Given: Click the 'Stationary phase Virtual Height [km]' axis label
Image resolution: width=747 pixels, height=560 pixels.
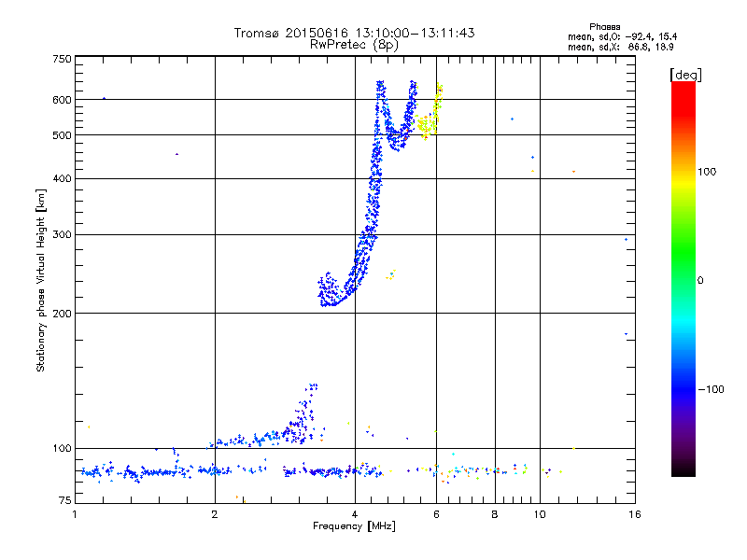Looking at the screenshot, I should 41,280.
